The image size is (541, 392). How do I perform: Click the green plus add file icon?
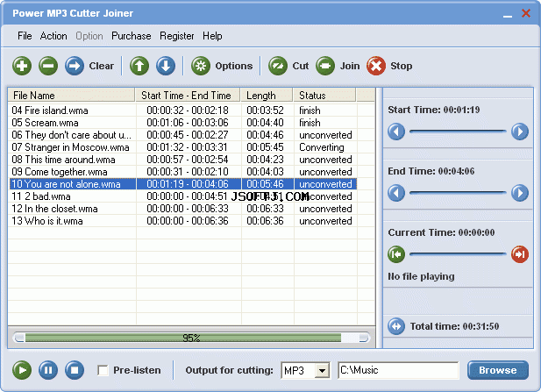point(22,66)
